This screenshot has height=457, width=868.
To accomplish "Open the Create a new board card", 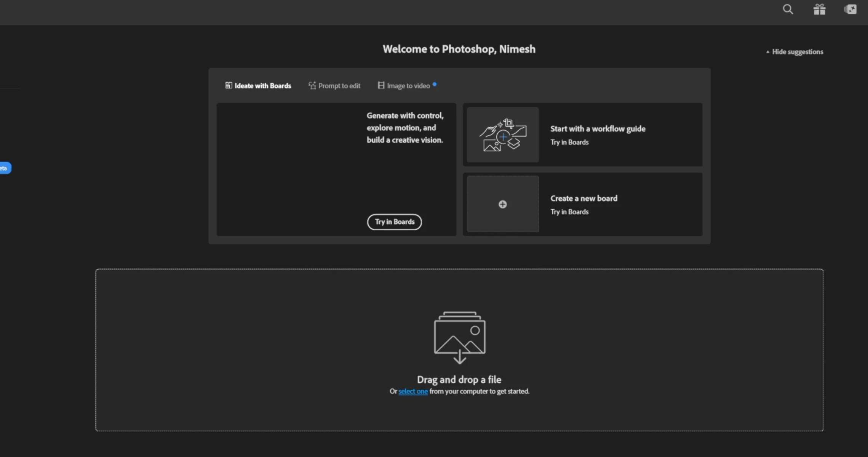I will click(583, 204).
